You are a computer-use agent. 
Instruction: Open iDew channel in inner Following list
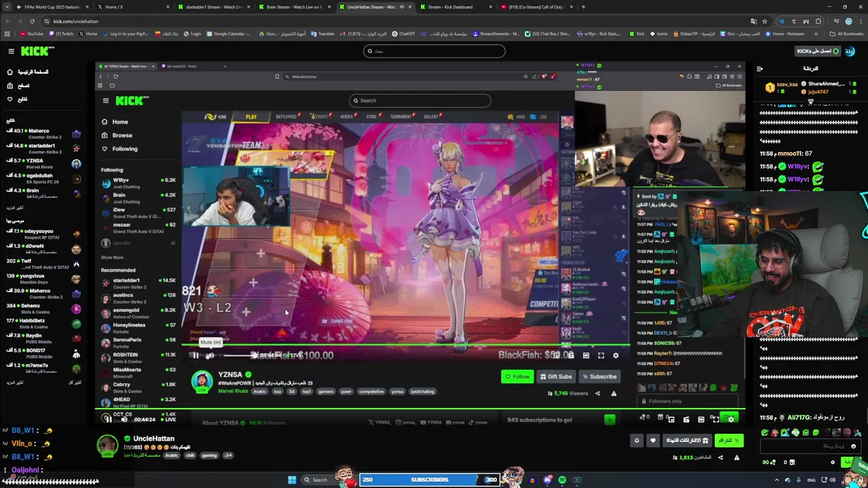coord(138,213)
